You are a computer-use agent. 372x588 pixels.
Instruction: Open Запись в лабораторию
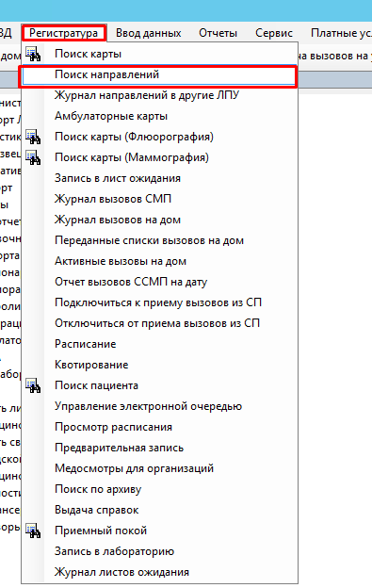pyautogui.click(x=159, y=551)
